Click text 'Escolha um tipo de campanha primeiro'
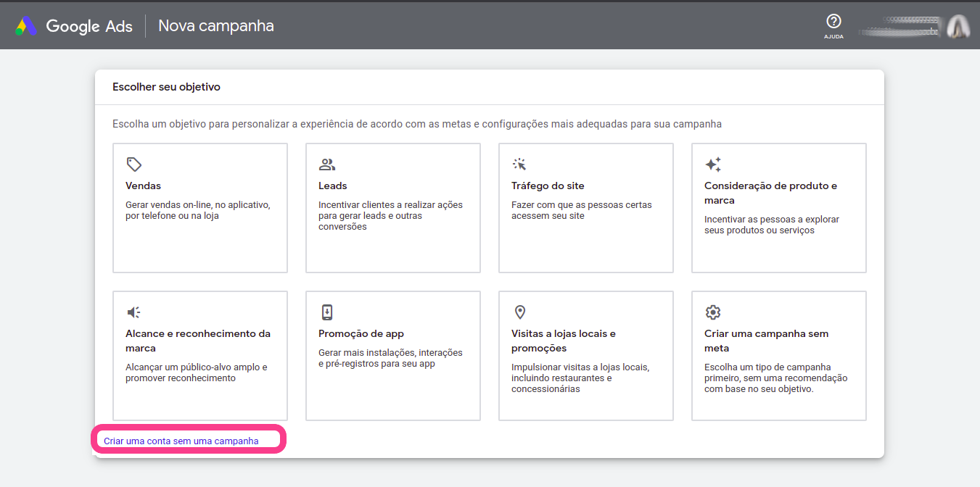 776,378
